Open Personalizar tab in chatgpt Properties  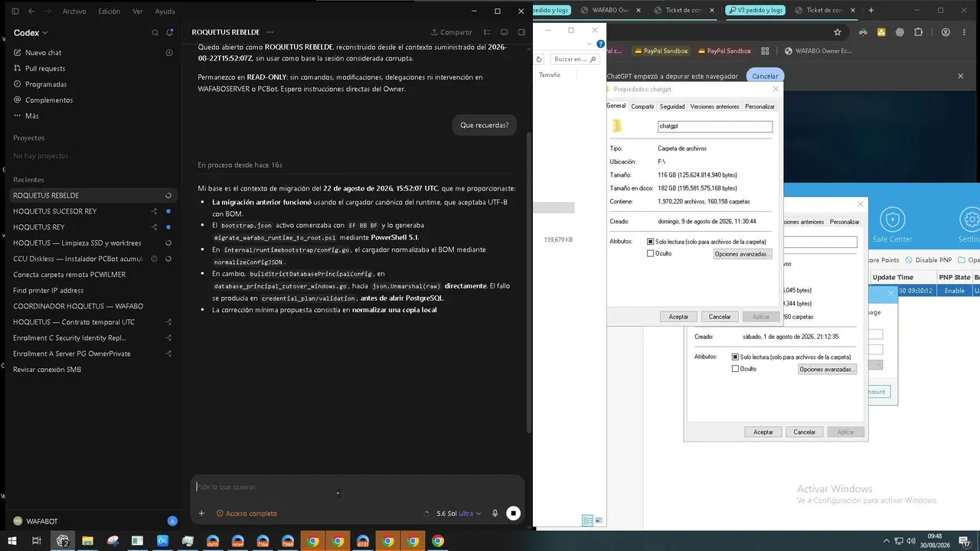[759, 106]
